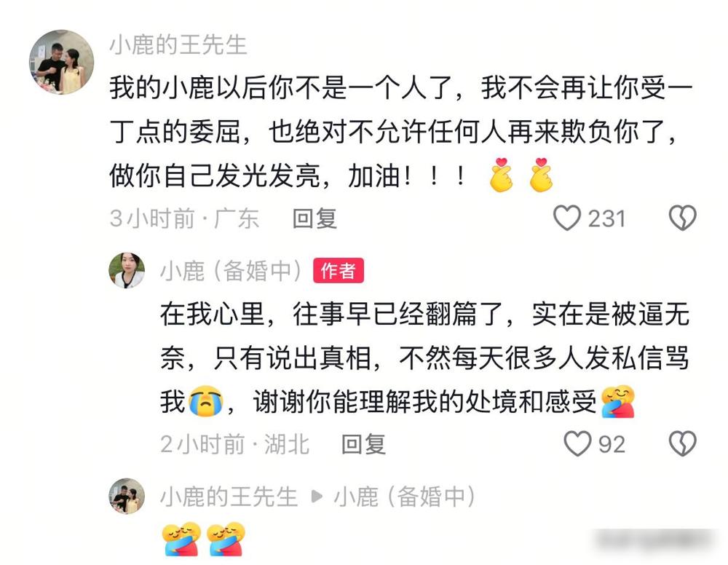Screen dimensions: 728x565
Task: Tap the reply-to arrow before 小鹿 (备婚中)
Action: click(317, 497)
